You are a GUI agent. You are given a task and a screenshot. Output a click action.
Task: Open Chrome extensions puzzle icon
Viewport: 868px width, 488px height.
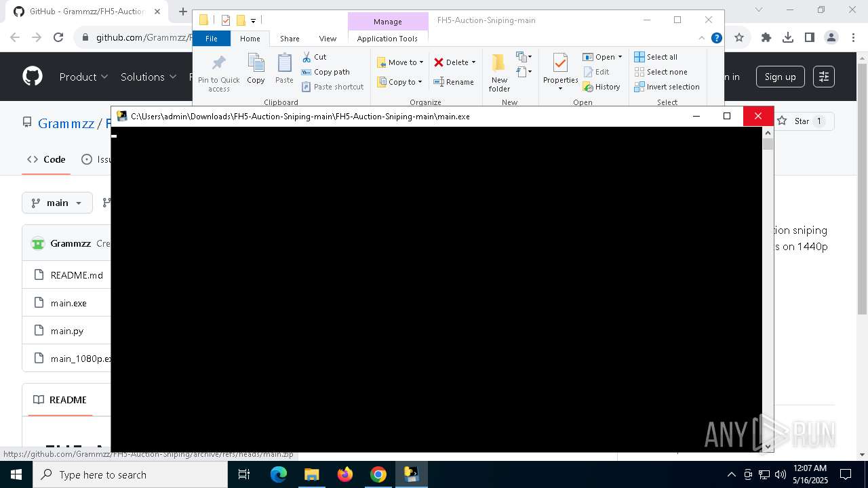[766, 38]
